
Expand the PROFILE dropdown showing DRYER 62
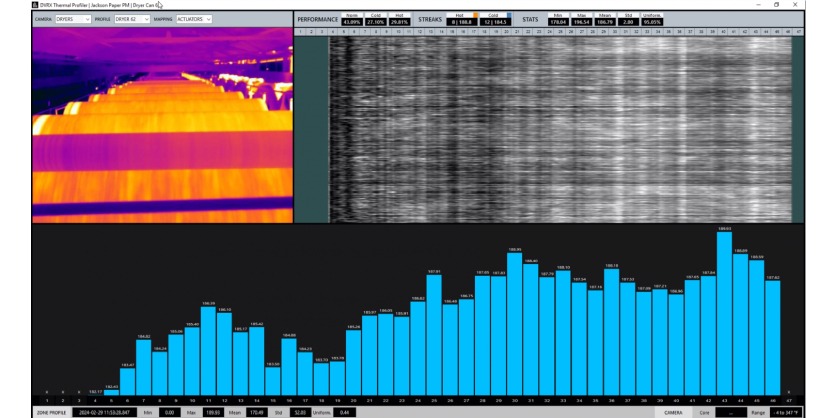coord(131,19)
